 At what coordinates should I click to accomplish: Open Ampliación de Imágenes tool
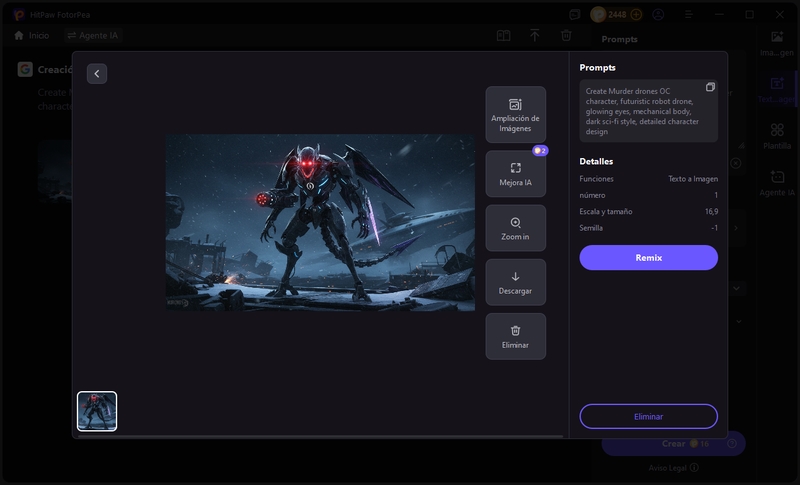(515, 115)
